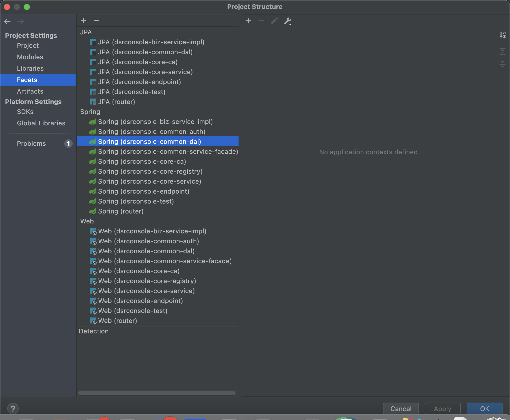The image size is (510, 420).
Task: Select Spring (router) facet
Action: [x=121, y=211]
